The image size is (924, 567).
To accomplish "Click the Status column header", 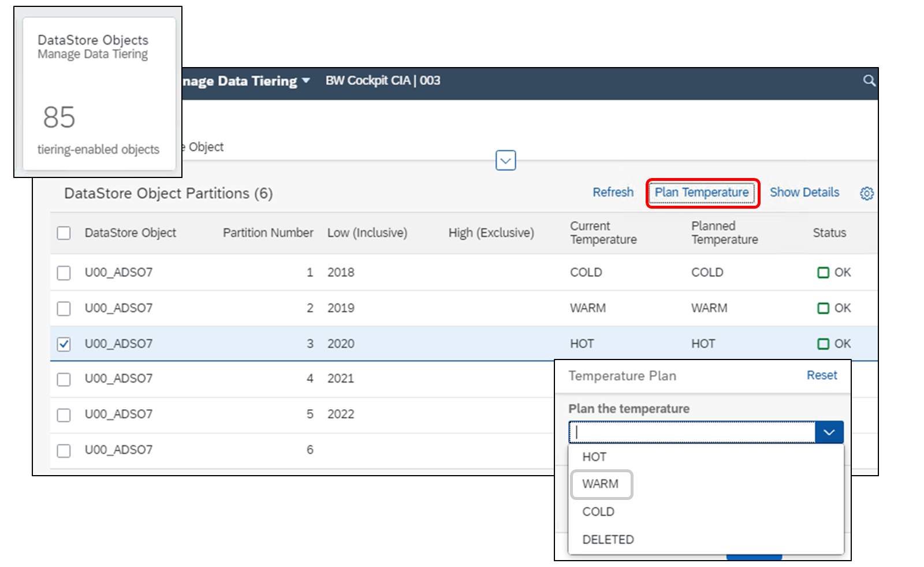I will [829, 233].
